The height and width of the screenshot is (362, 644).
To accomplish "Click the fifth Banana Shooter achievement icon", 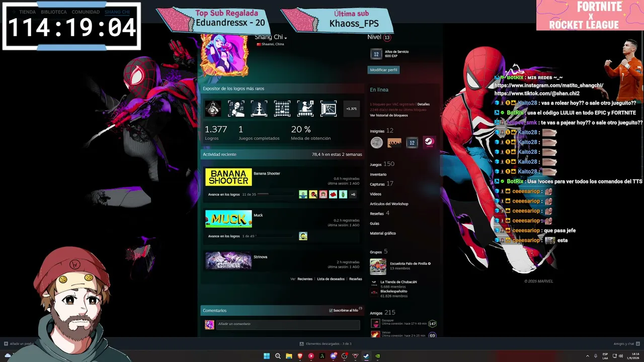I will tap(343, 194).
